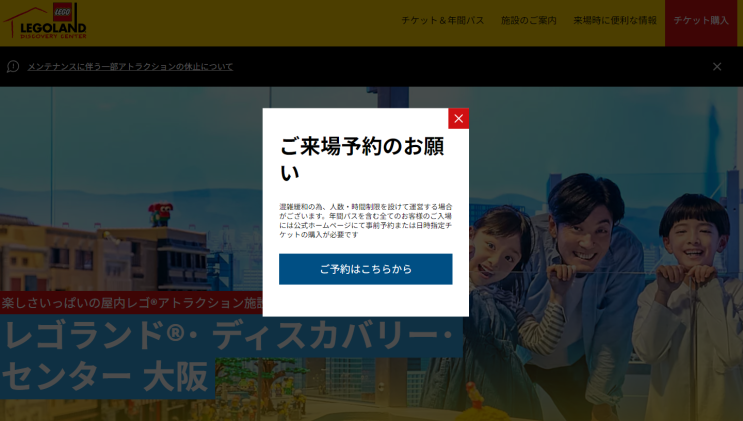Click the blue ご予約はこちらから button
The height and width of the screenshot is (421, 743).
pyautogui.click(x=365, y=269)
